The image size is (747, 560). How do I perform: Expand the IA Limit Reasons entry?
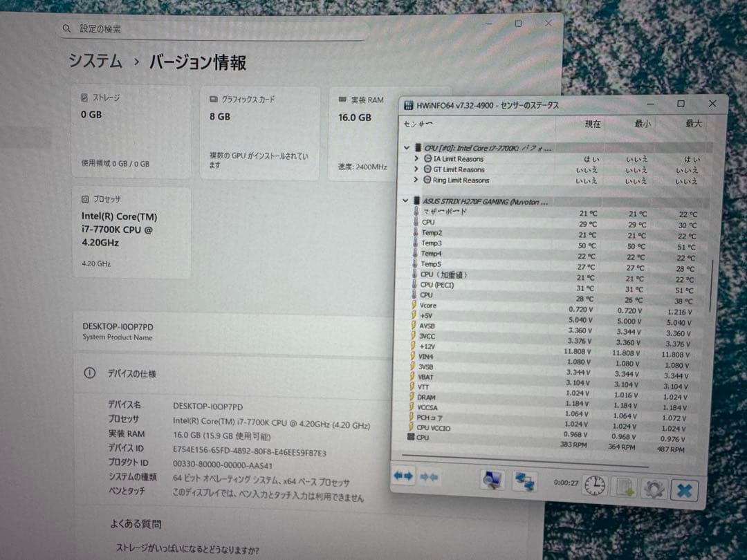(x=417, y=158)
